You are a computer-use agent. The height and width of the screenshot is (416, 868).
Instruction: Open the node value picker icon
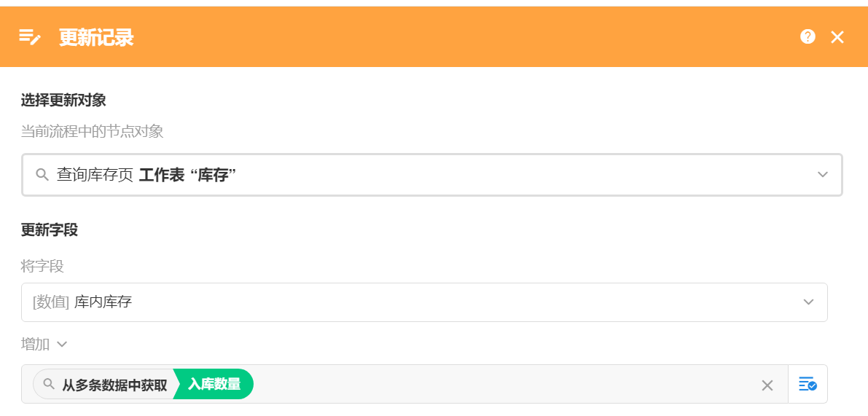(808, 384)
